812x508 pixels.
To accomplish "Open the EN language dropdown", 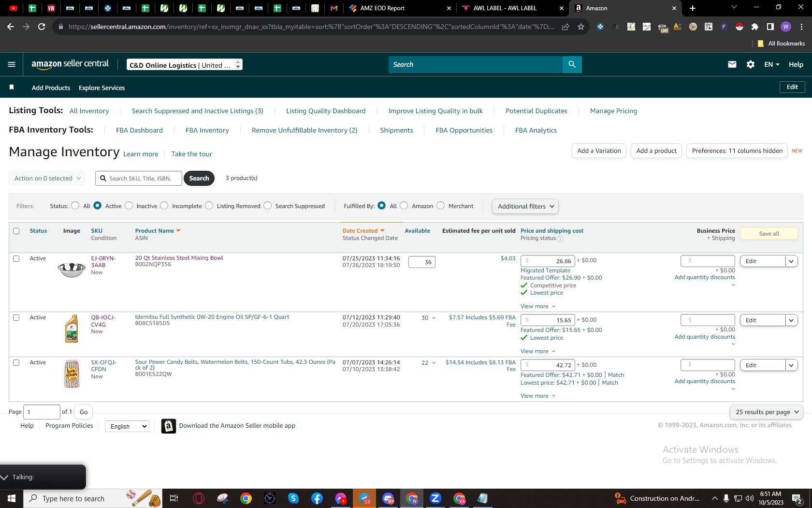I will coord(772,64).
